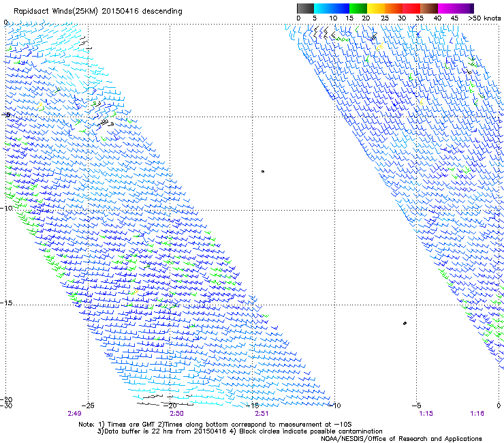Click the small black circle near -15 longitude

[263, 172]
